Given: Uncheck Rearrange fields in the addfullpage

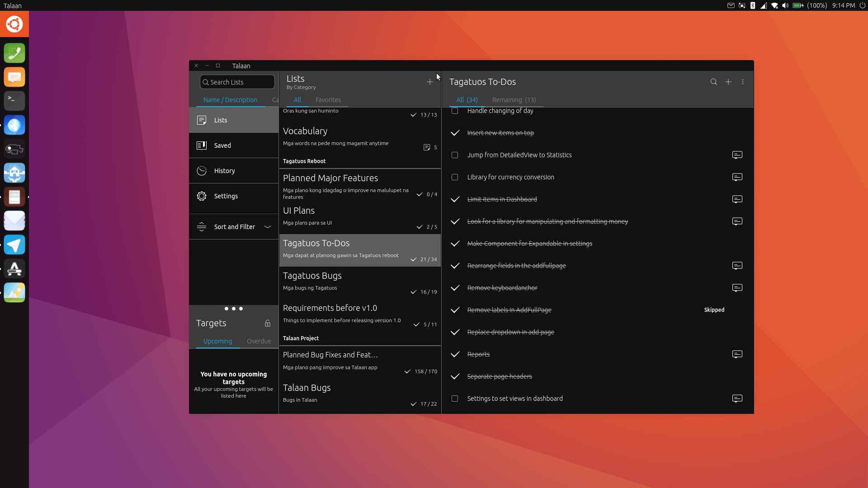Looking at the screenshot, I should click(x=455, y=266).
